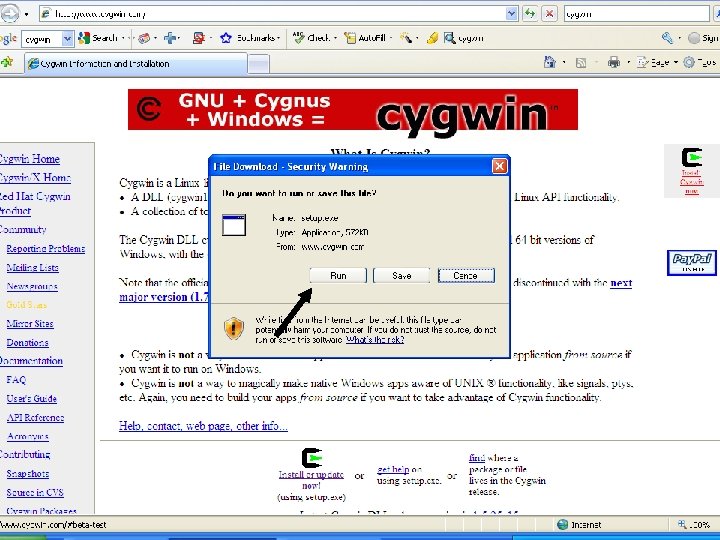Open the Page menu in command bar
The height and width of the screenshot is (540, 720).
coord(657,62)
